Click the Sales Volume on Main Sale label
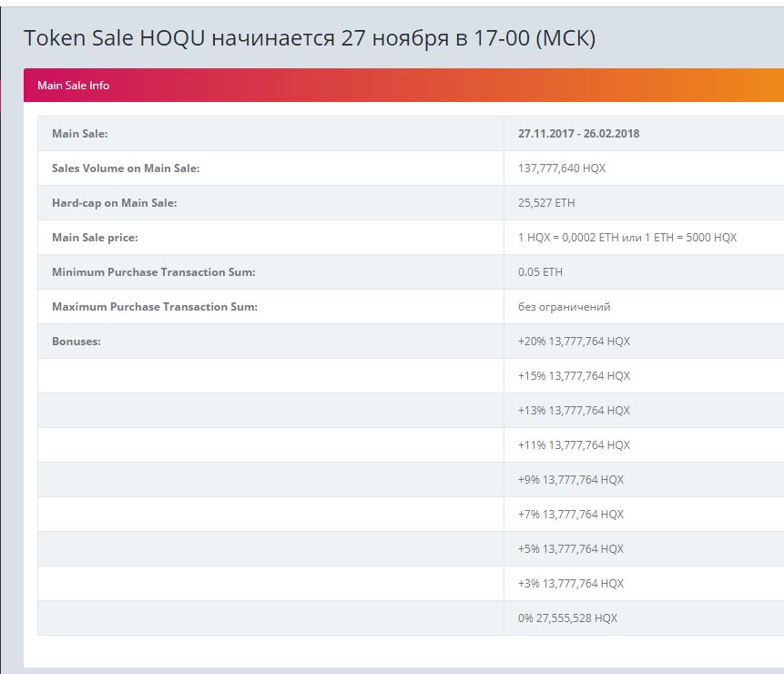 (126, 168)
